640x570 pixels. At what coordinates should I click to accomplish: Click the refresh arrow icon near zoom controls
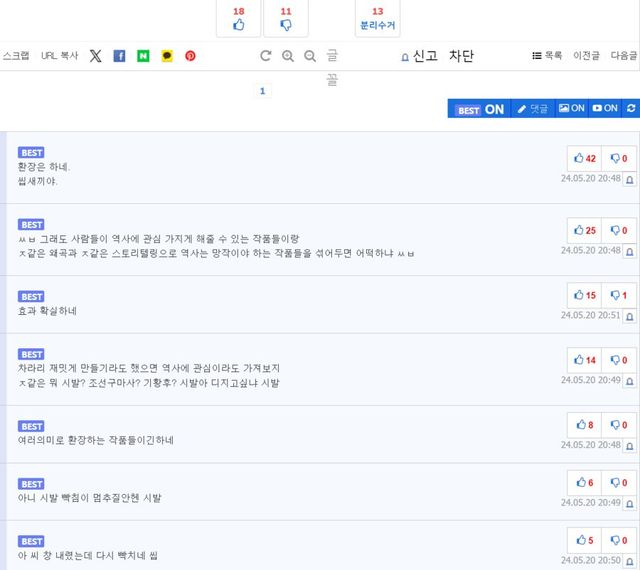tap(266, 56)
